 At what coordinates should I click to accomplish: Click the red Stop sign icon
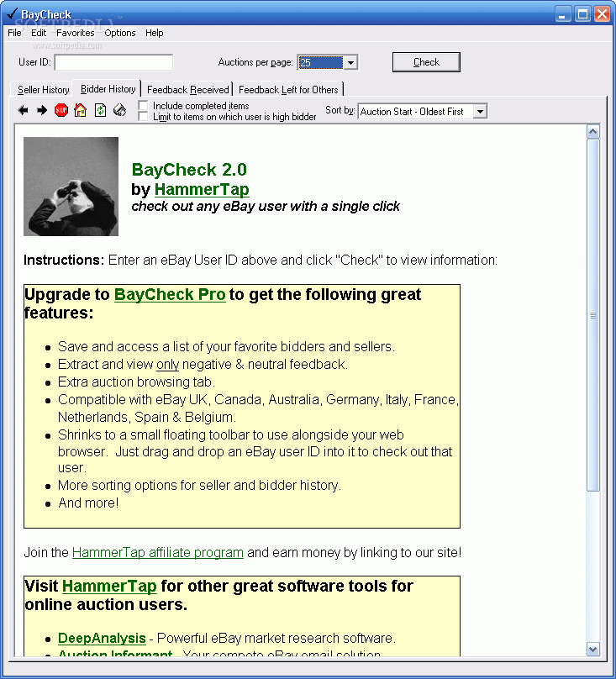(x=61, y=110)
